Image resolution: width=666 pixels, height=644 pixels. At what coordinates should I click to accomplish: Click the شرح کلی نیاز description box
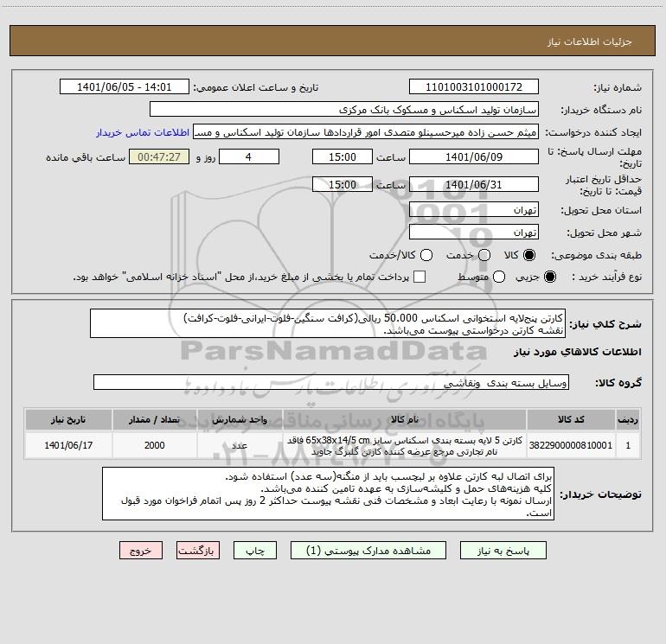[328, 323]
